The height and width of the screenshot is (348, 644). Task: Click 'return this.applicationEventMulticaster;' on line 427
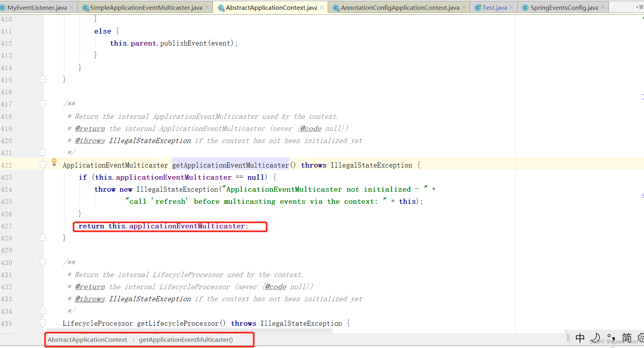tap(163, 226)
